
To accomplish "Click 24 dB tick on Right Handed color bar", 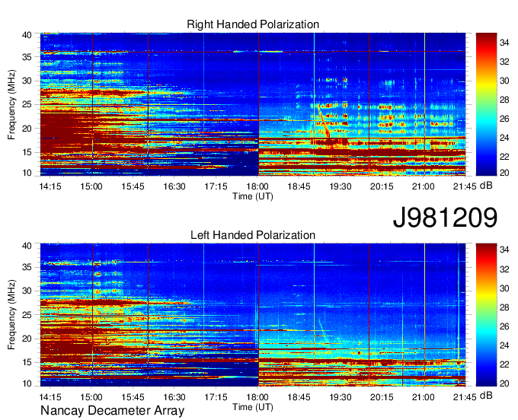I will [504, 138].
